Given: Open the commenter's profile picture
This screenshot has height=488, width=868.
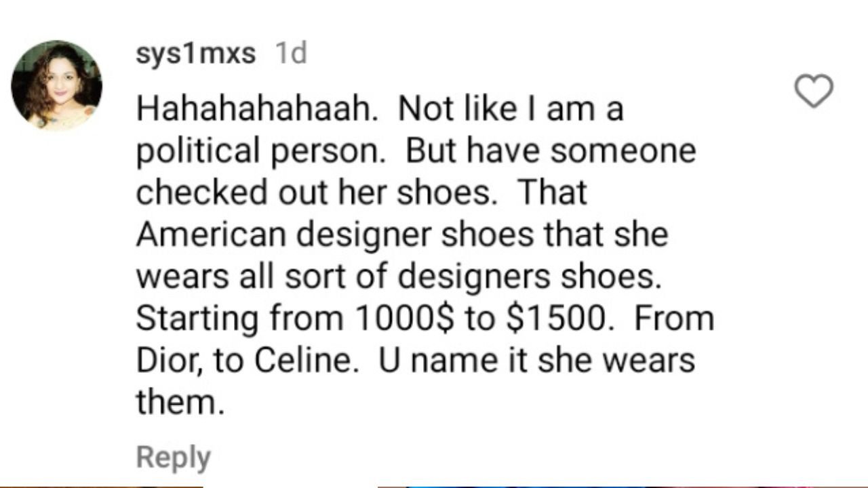Looking at the screenshot, I should coord(57,85).
